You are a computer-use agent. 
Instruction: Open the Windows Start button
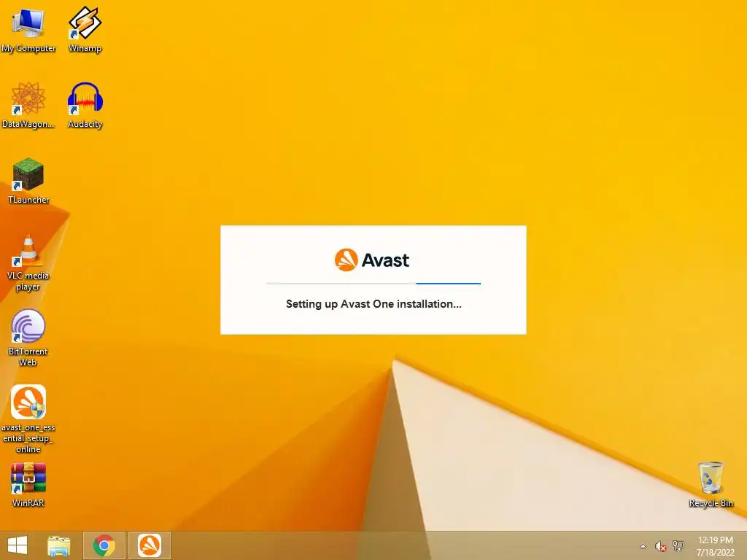(18, 545)
